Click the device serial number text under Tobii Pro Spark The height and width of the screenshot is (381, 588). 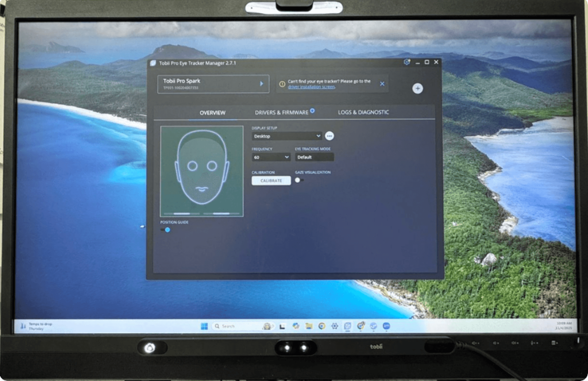point(181,88)
